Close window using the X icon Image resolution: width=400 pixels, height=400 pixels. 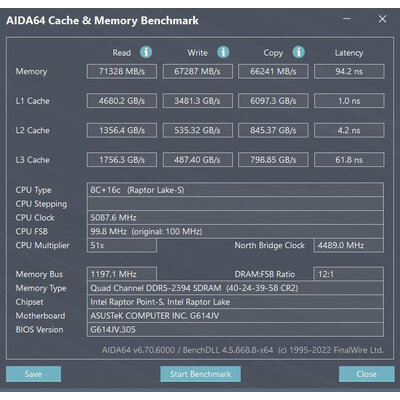(x=382, y=19)
